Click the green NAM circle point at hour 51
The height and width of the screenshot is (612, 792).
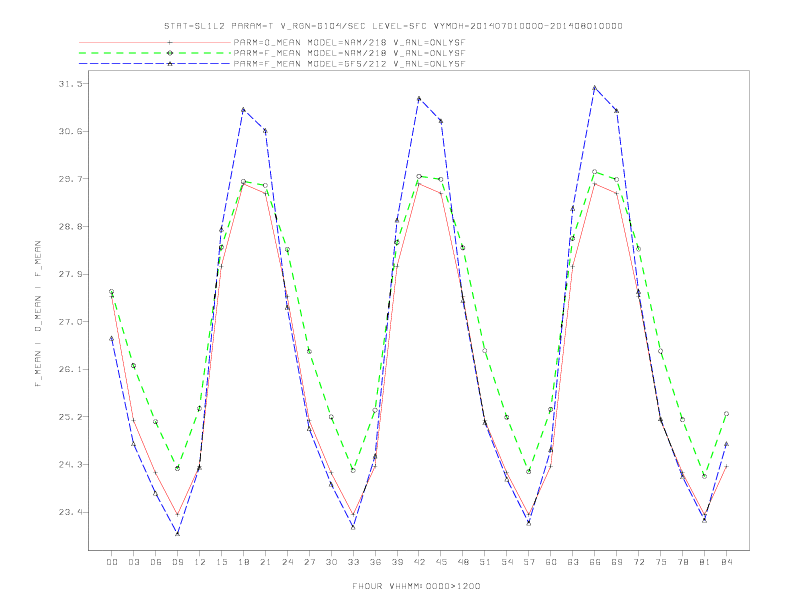[x=485, y=350]
